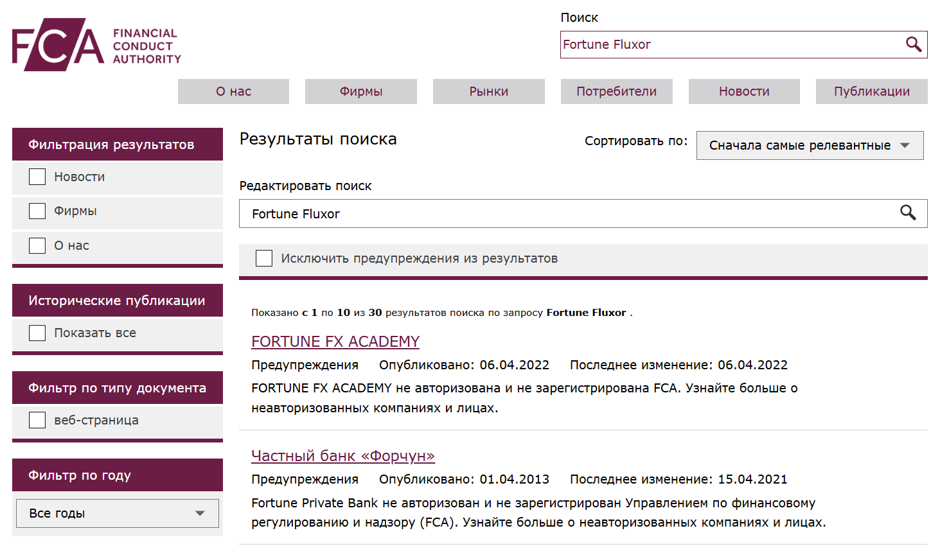Go to the 'Новости' section
The width and height of the screenshot is (931, 560).
click(x=743, y=91)
